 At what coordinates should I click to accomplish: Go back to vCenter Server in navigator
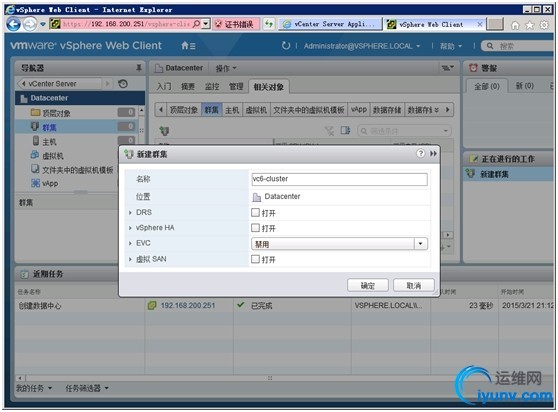(x=59, y=84)
